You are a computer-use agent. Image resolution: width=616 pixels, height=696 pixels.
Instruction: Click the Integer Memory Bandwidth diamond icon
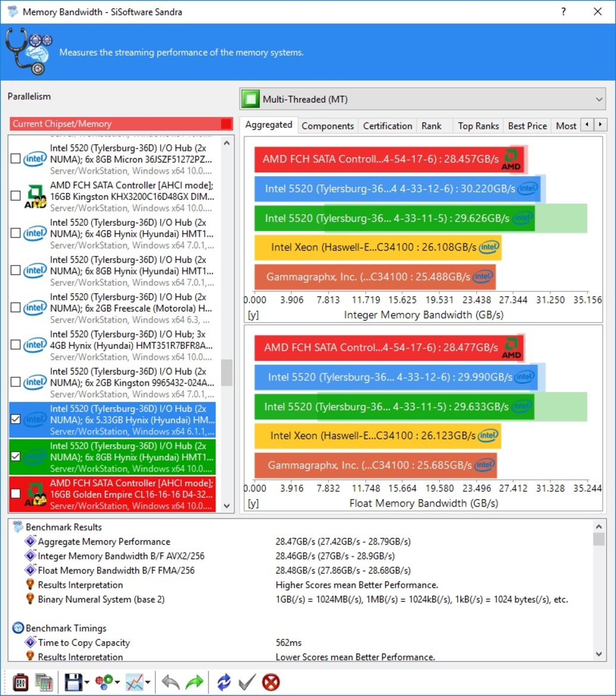(x=30, y=555)
